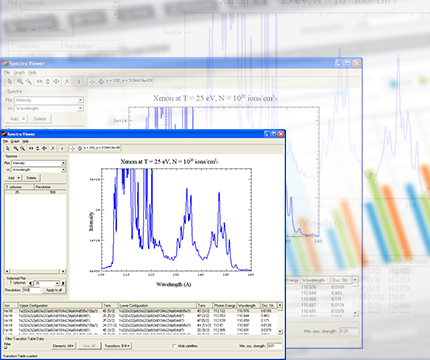430x360 pixels.
Task: Select the vertical pan arrows tool
Action: 38,148
